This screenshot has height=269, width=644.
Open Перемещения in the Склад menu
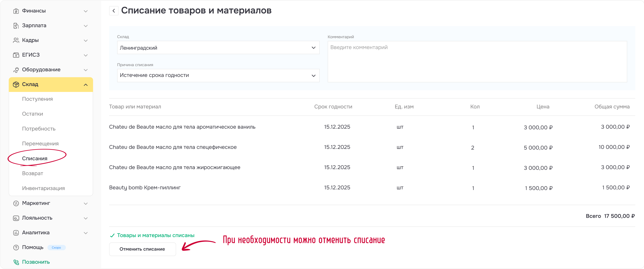40,144
